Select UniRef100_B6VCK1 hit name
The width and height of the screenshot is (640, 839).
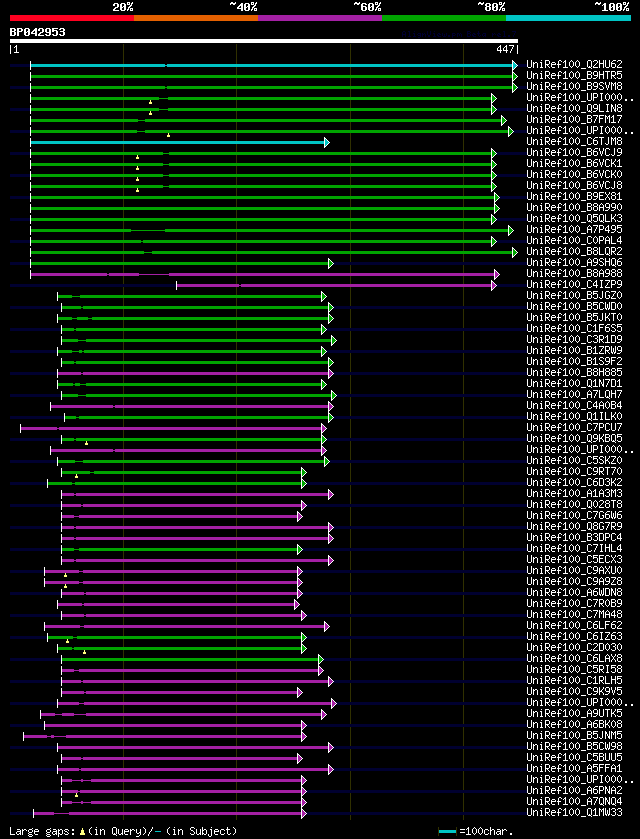[x=574, y=164]
